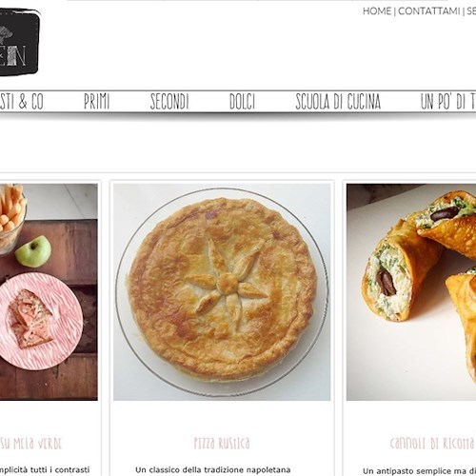Open the green apple dish photo
Screen dimensions: 476x476
click(x=49, y=292)
